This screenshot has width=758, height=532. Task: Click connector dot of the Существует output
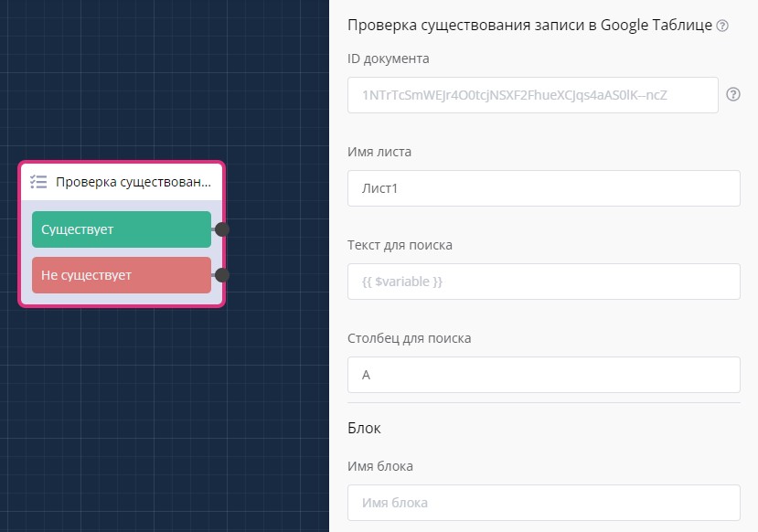click(x=221, y=229)
